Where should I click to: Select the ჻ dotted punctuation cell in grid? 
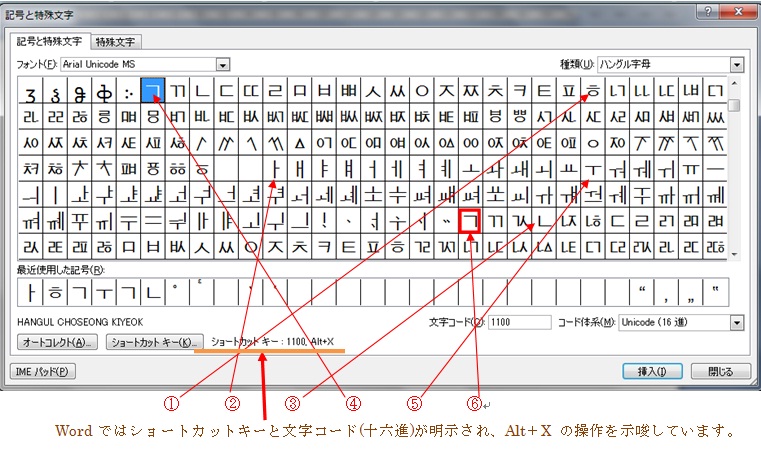(x=128, y=90)
